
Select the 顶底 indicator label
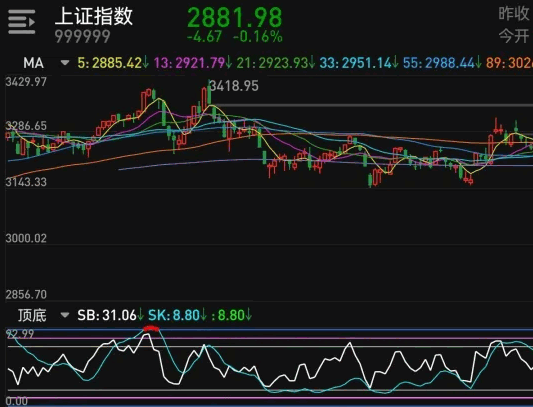[32, 315]
